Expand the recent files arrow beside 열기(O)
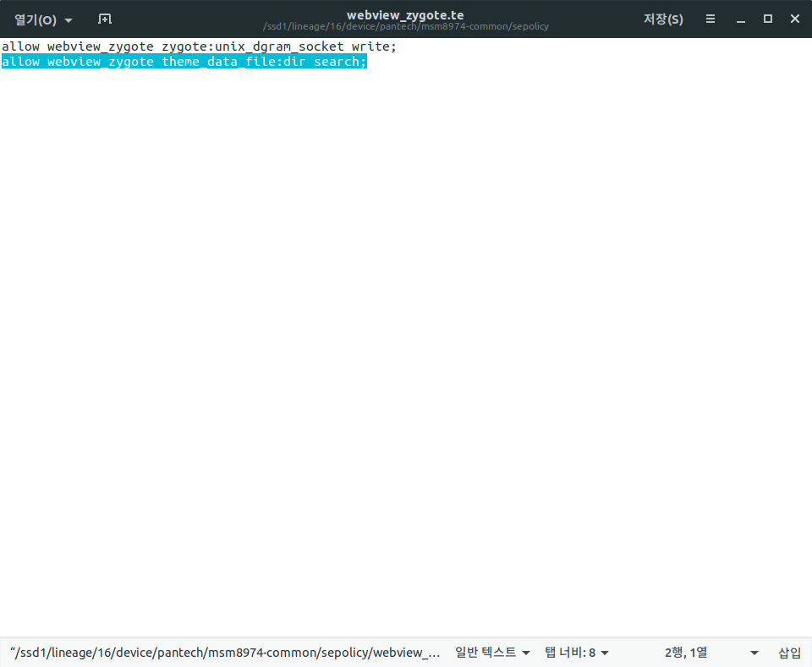812x667 pixels. click(69, 20)
